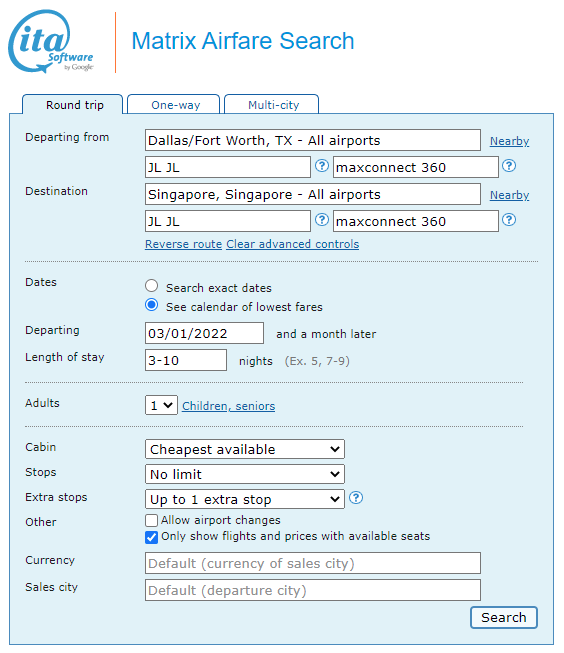Open the Adults count dropdown
This screenshot has width=564, height=653.
click(x=162, y=405)
